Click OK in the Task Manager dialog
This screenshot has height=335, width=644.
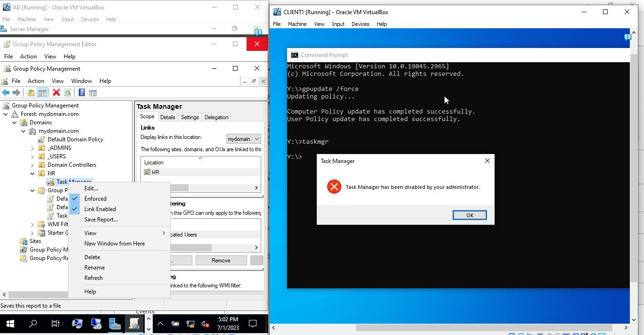(x=470, y=215)
